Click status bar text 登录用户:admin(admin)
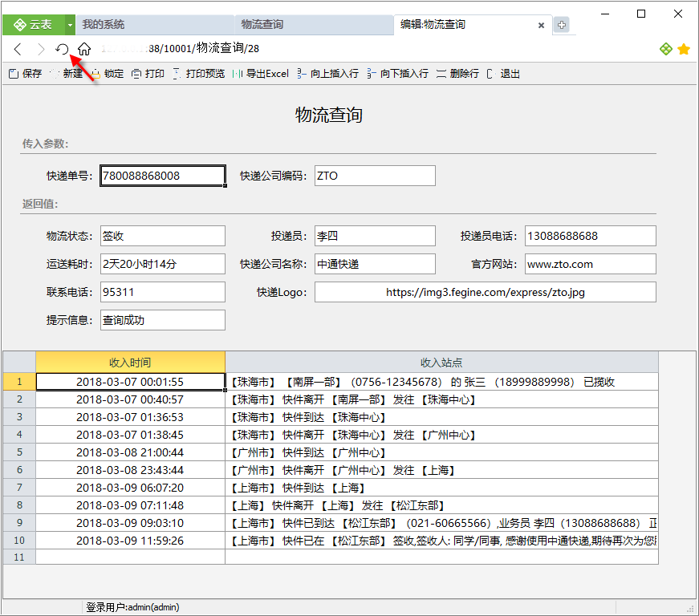The height and width of the screenshot is (616, 699). coord(132,607)
